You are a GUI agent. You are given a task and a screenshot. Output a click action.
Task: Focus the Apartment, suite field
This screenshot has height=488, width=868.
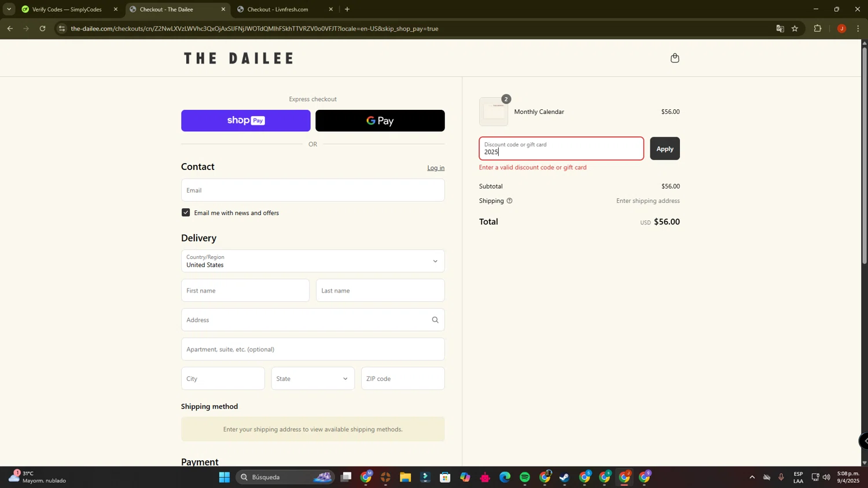point(313,349)
